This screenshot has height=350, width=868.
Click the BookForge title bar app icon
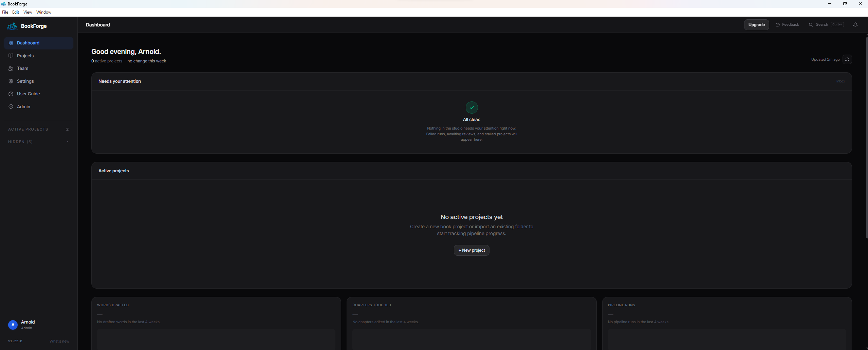[x=3, y=4]
